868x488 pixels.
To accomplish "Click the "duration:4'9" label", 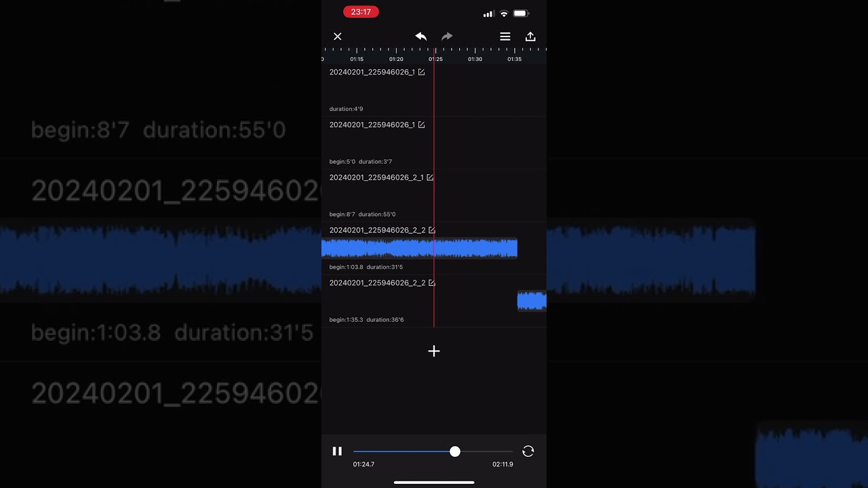I will tap(346, 109).
